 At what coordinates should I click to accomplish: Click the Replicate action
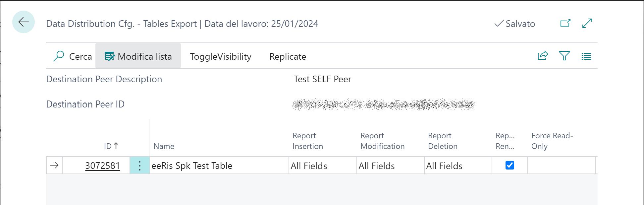tap(288, 56)
